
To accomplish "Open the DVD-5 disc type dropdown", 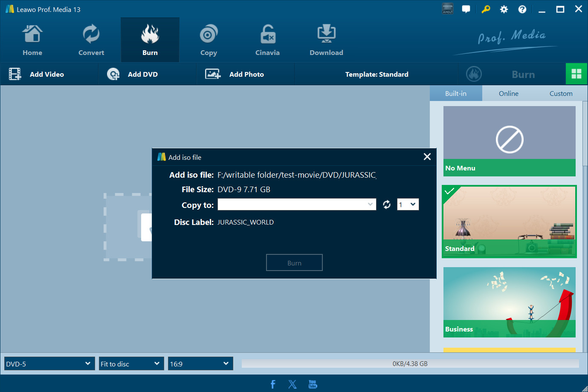I will coord(49,363).
